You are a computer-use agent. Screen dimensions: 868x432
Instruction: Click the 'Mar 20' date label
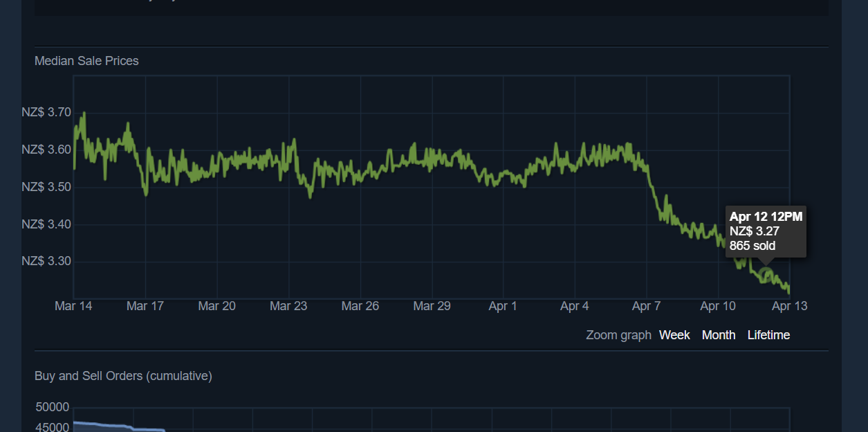tap(217, 306)
